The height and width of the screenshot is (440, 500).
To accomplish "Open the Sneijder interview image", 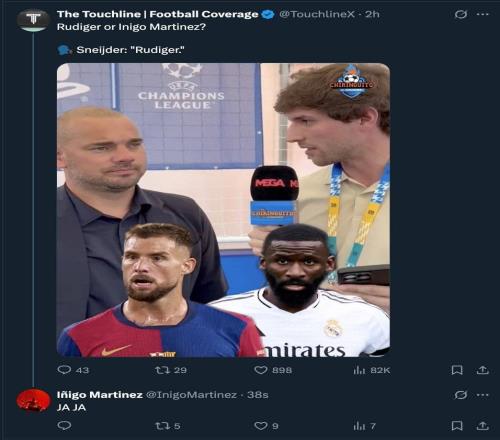I will tap(223, 210).
